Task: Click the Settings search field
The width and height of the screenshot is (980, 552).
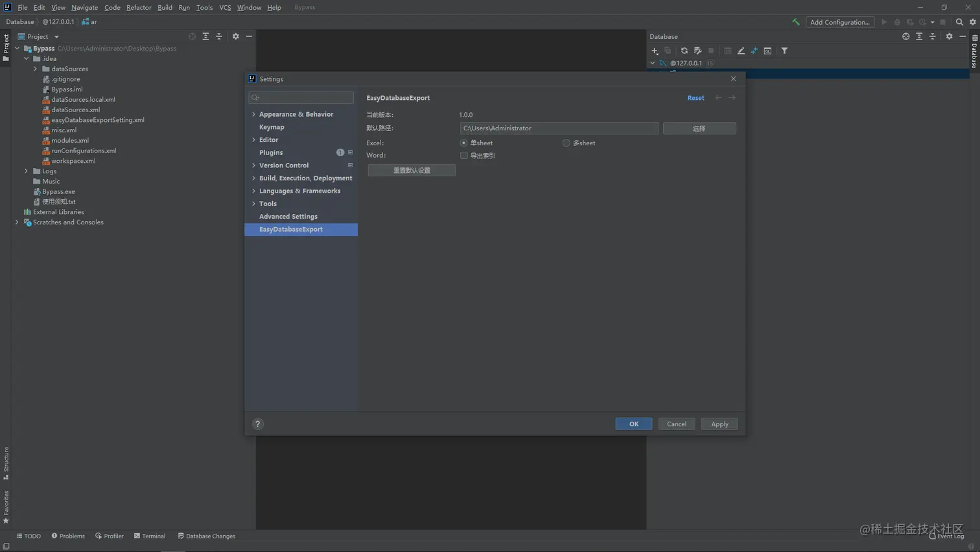Action: click(x=301, y=98)
